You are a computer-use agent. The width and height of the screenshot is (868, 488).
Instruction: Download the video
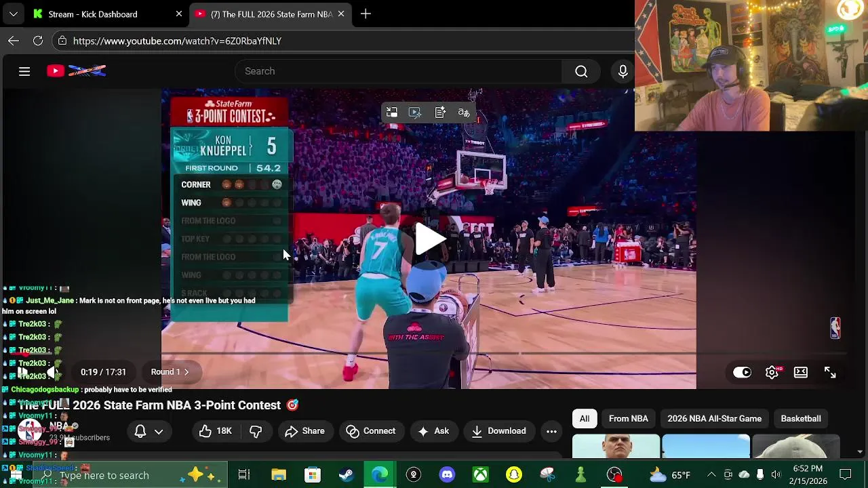pyautogui.click(x=498, y=431)
